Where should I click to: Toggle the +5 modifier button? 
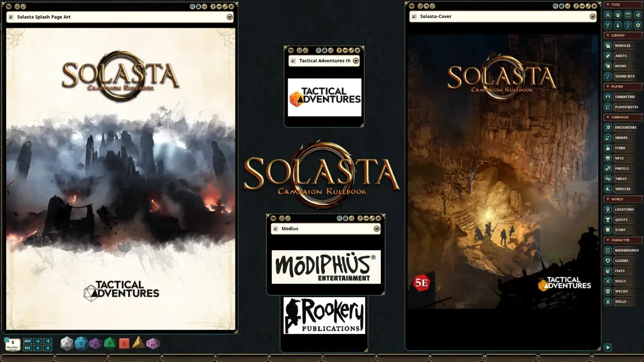coord(48,341)
